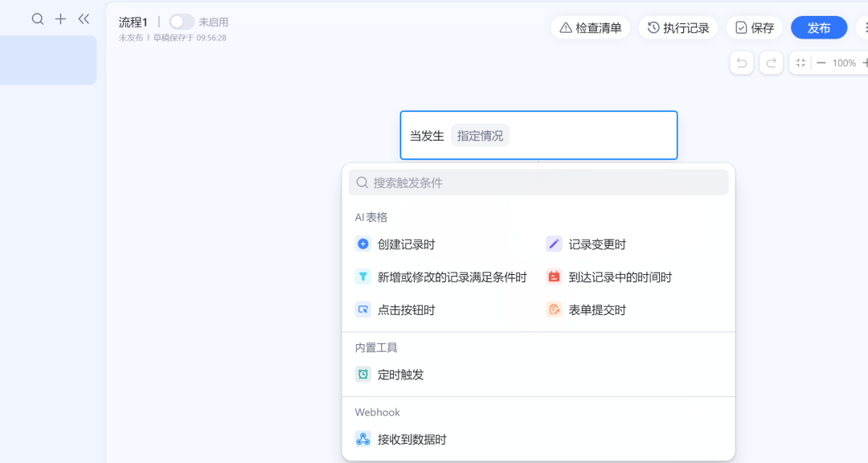Open search with the magnifier icon in sidebar
868x463 pixels.
pos(37,18)
